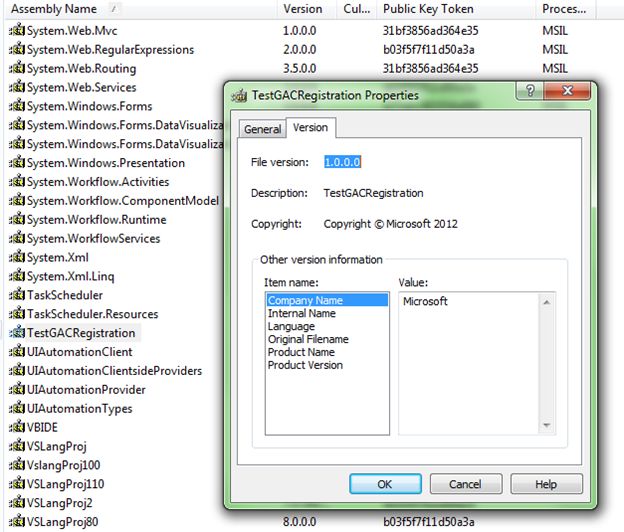This screenshot has height=532, width=624.
Task: Click the VSLangProj110 assembly icon
Action: tap(17, 484)
